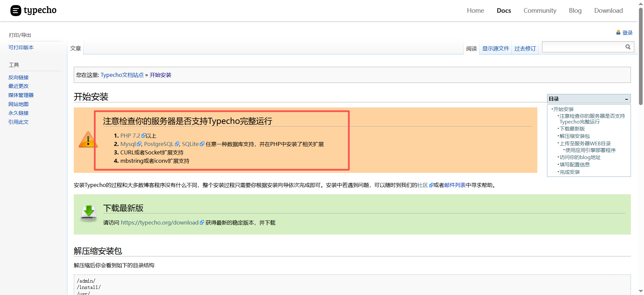The height and width of the screenshot is (295, 644).
Task: Focus the wiki search input field
Action: [583, 47]
